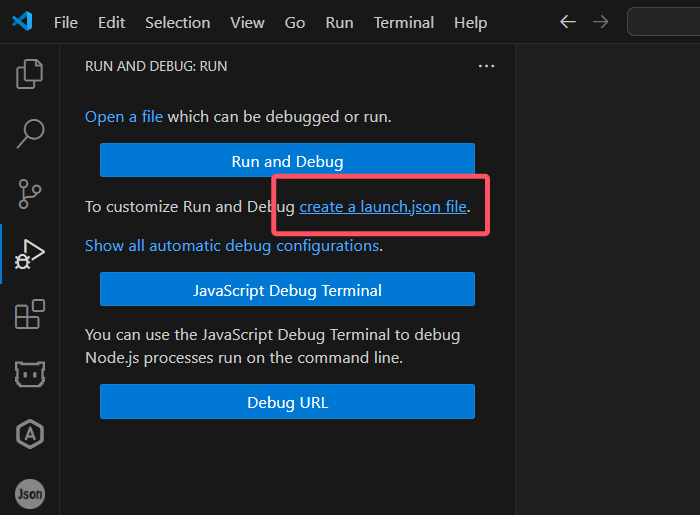Open the File menu
Image resolution: width=700 pixels, height=515 pixels.
pos(66,22)
